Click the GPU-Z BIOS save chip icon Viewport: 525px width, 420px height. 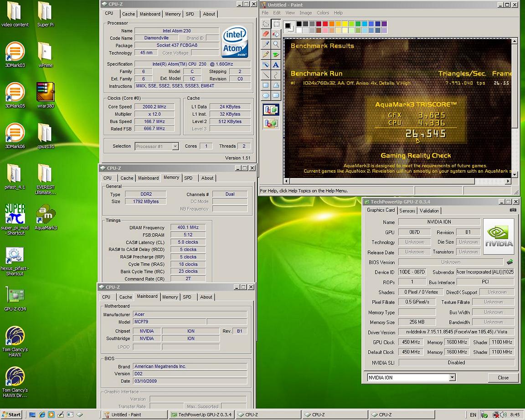[510, 262]
